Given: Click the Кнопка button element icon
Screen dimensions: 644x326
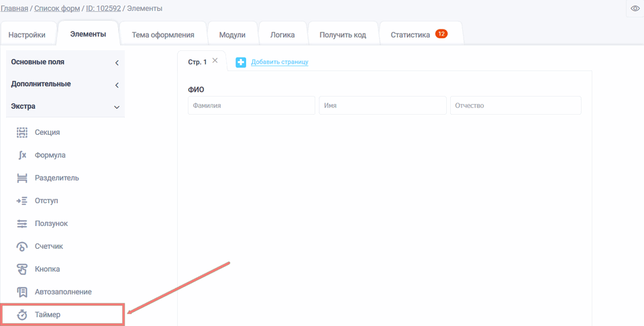Looking at the screenshot, I should coord(22,270).
